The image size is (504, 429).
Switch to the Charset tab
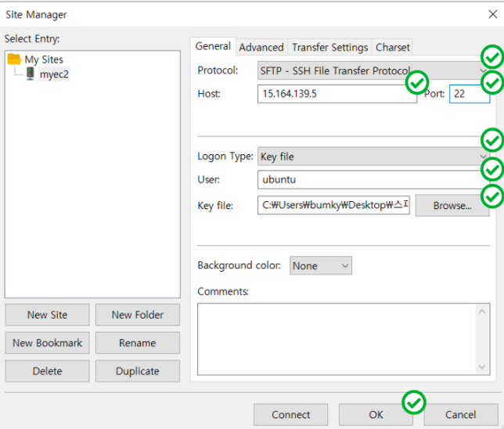pyautogui.click(x=392, y=48)
